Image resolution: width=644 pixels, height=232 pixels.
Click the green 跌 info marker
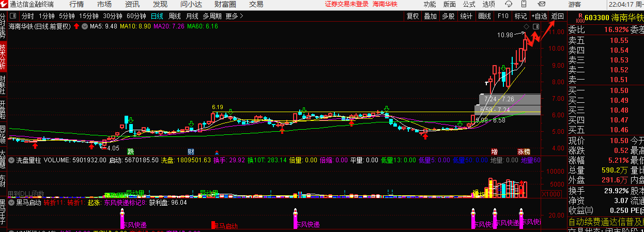[131, 151]
